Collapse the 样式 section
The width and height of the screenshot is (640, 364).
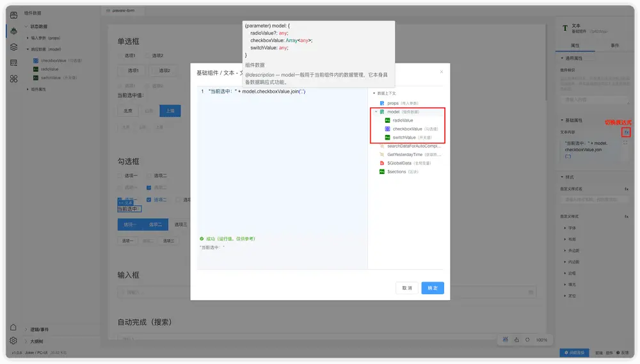(x=562, y=177)
